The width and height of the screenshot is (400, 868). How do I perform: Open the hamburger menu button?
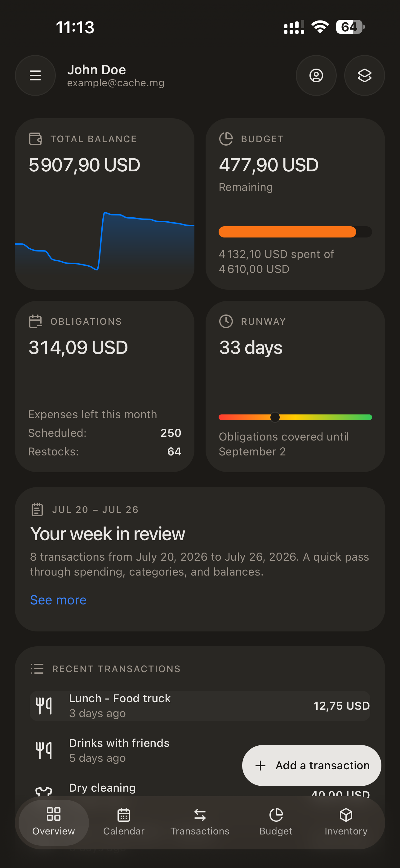tap(35, 75)
